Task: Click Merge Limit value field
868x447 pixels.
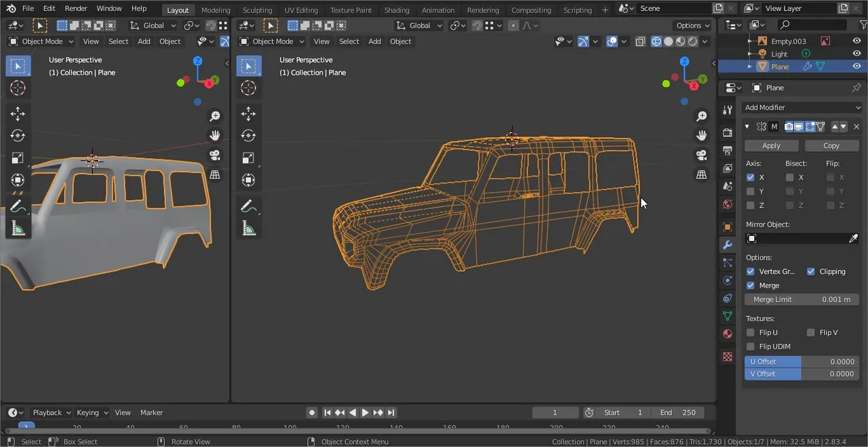Action: tap(802, 299)
